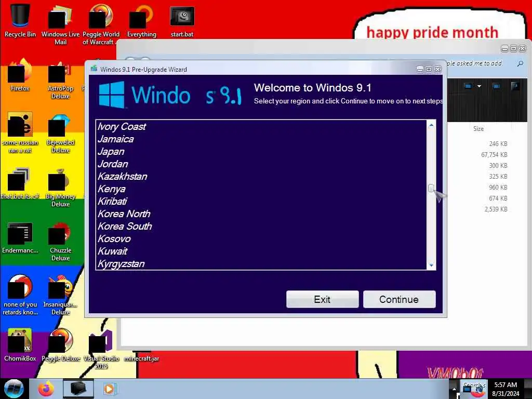Open the media player taskbar icon
The image size is (532, 399).
tap(109, 389)
